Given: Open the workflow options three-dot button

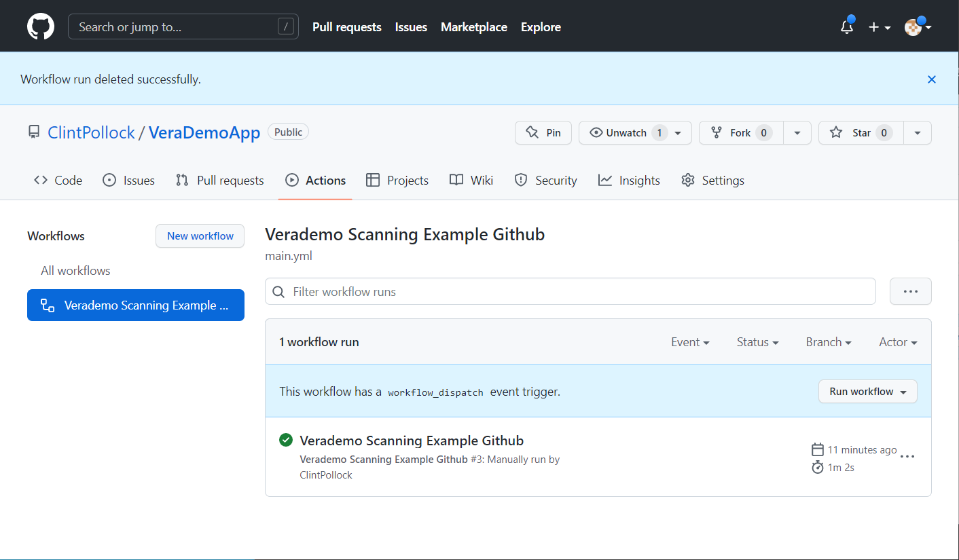Looking at the screenshot, I should (x=910, y=291).
